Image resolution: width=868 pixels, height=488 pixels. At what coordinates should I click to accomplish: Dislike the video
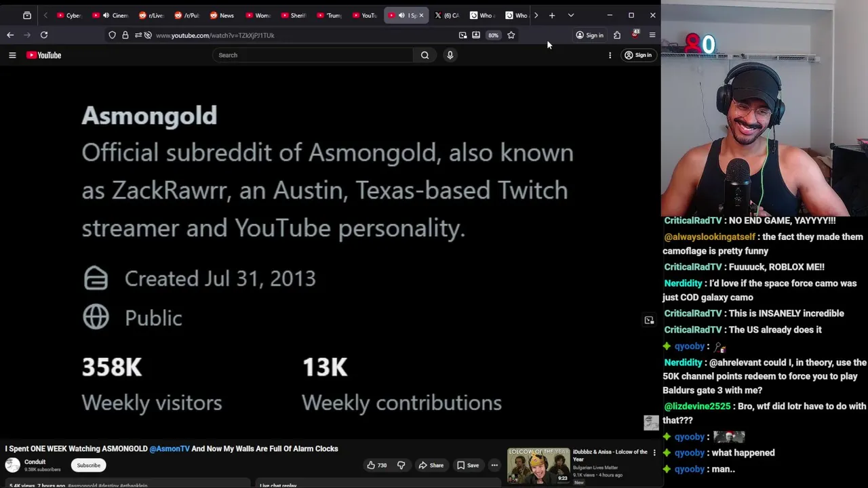click(x=401, y=465)
